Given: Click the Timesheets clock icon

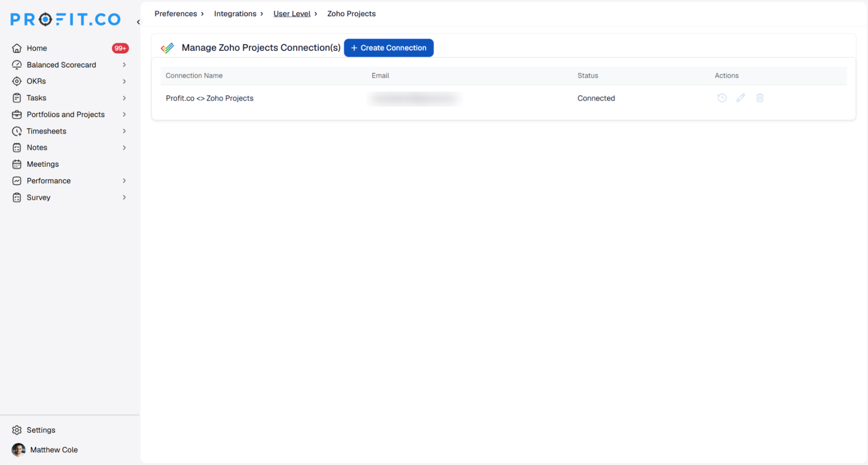Looking at the screenshot, I should point(17,131).
